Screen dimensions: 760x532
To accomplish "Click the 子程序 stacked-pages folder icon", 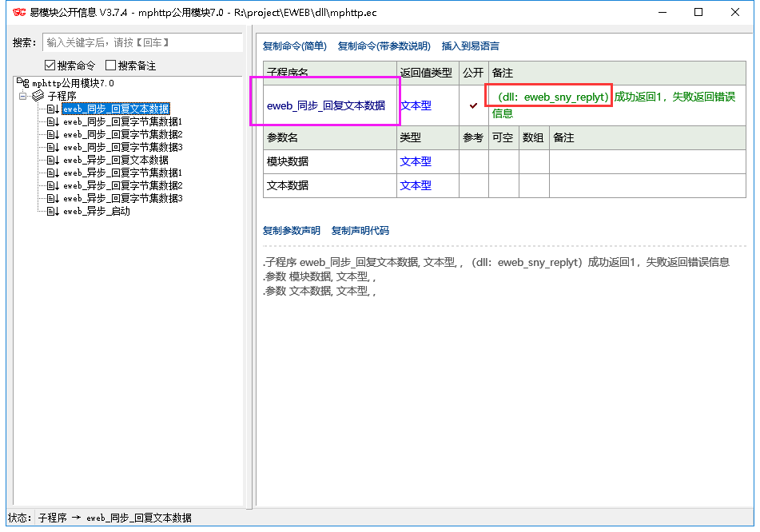I will [38, 96].
